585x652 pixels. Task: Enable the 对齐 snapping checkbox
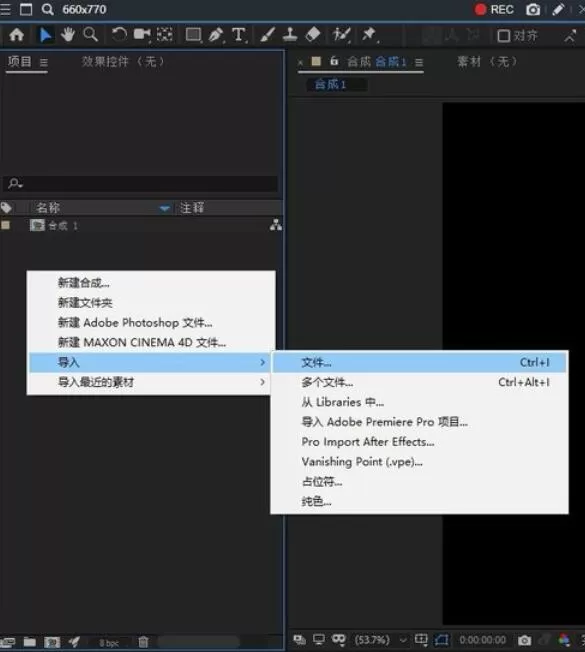coord(504,36)
